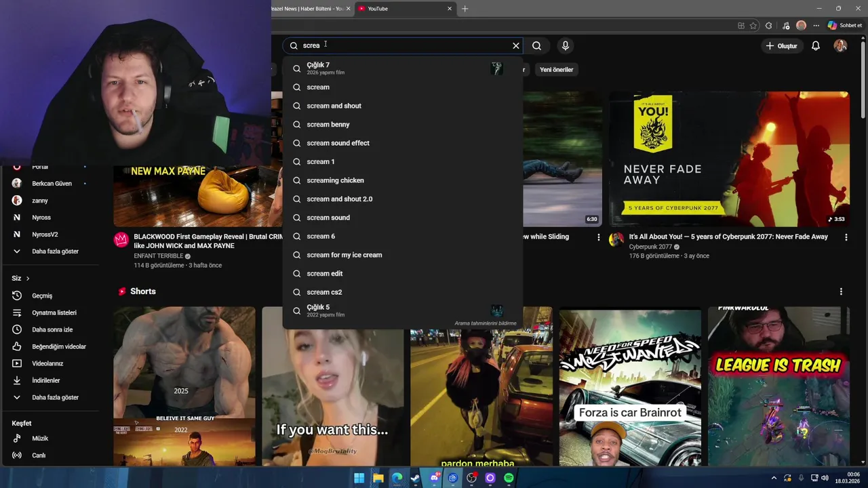Open a new browser tab with plus
Screen dimensions: 868x488
[x=465, y=9]
